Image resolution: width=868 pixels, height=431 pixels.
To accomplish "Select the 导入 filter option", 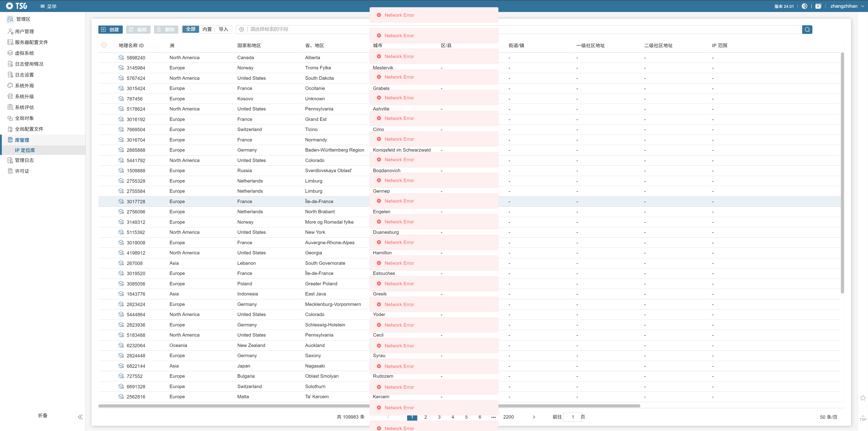I will coord(223,29).
